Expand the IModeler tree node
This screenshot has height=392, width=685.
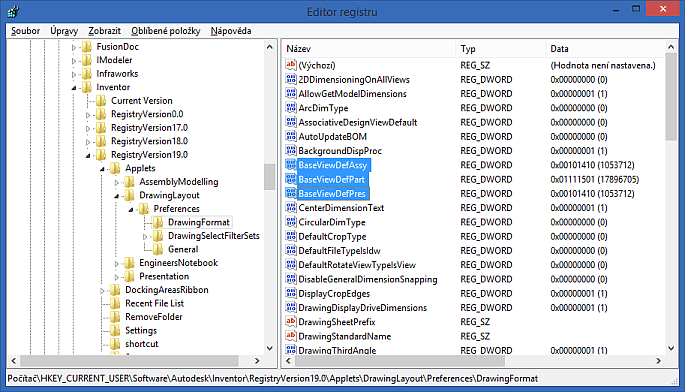coord(74,61)
